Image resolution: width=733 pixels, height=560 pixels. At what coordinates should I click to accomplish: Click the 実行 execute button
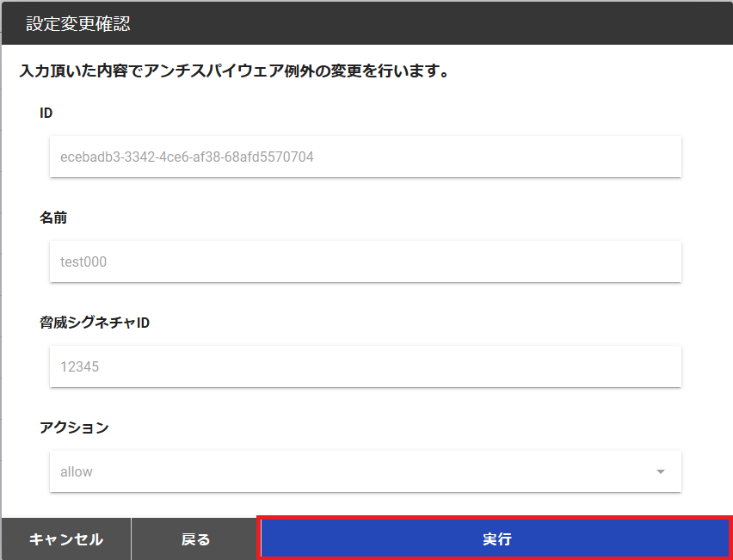click(496, 539)
